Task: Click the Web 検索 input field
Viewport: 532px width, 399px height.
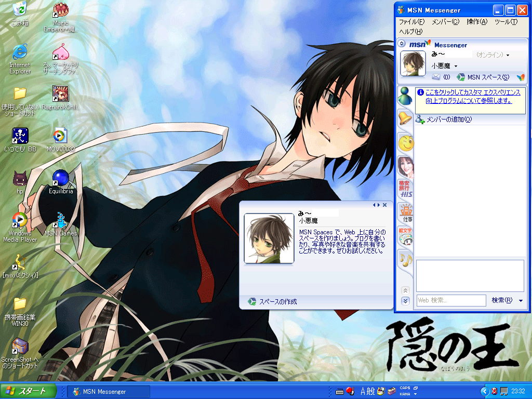Action: (x=451, y=300)
